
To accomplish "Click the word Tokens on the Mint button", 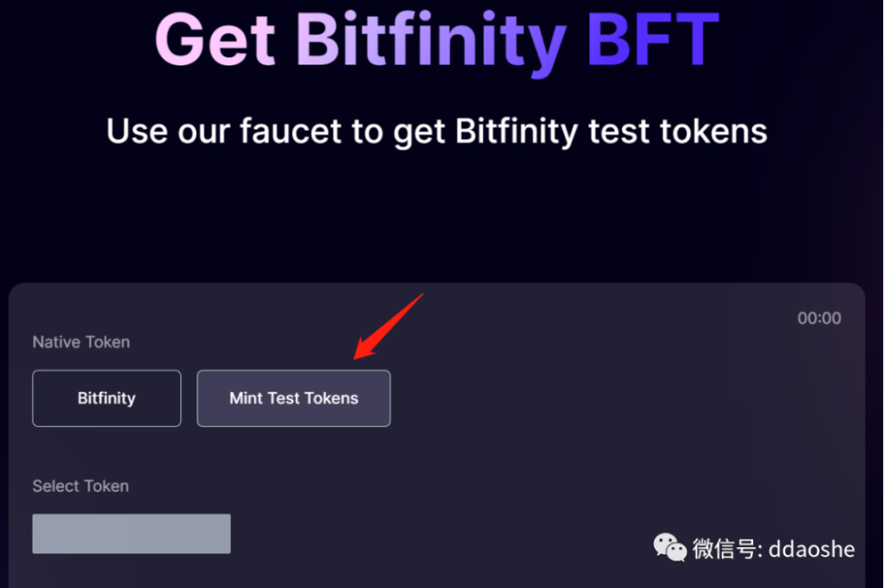I will (331, 398).
